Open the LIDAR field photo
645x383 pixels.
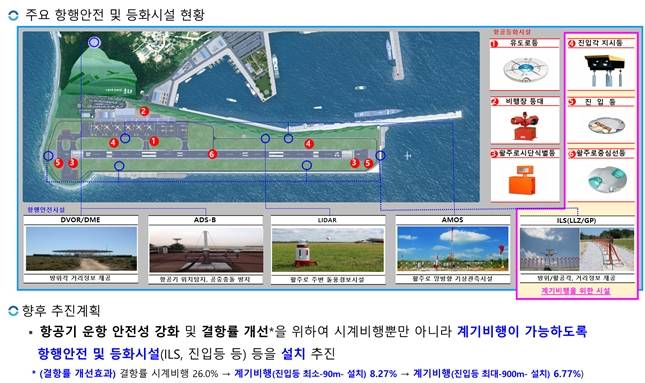[x=328, y=250]
